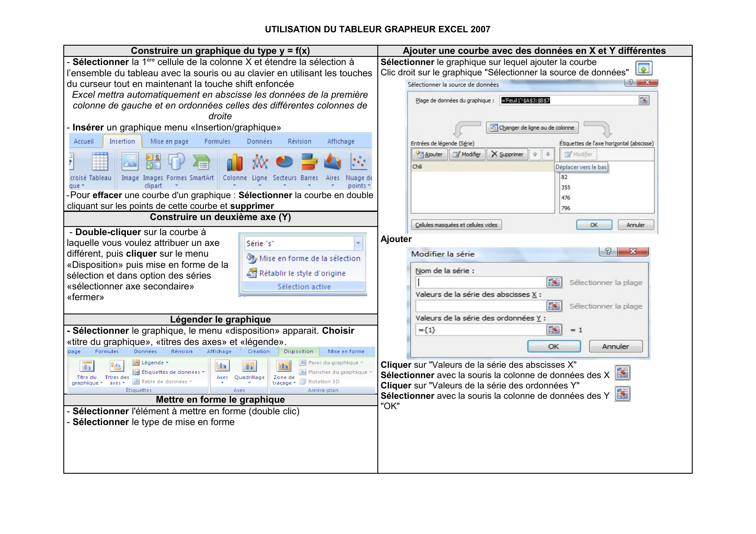The image size is (756, 534).
Task: Select the Aires chart icon
Action: tap(332, 163)
